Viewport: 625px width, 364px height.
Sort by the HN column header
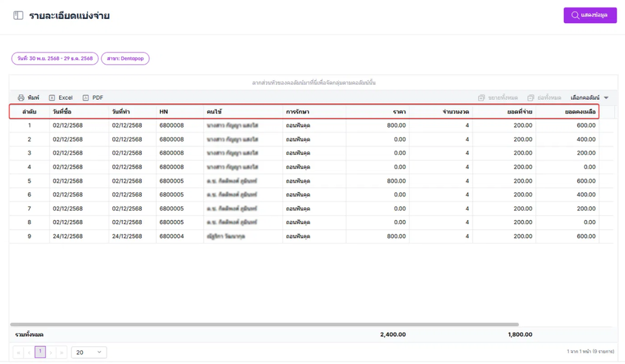point(164,111)
